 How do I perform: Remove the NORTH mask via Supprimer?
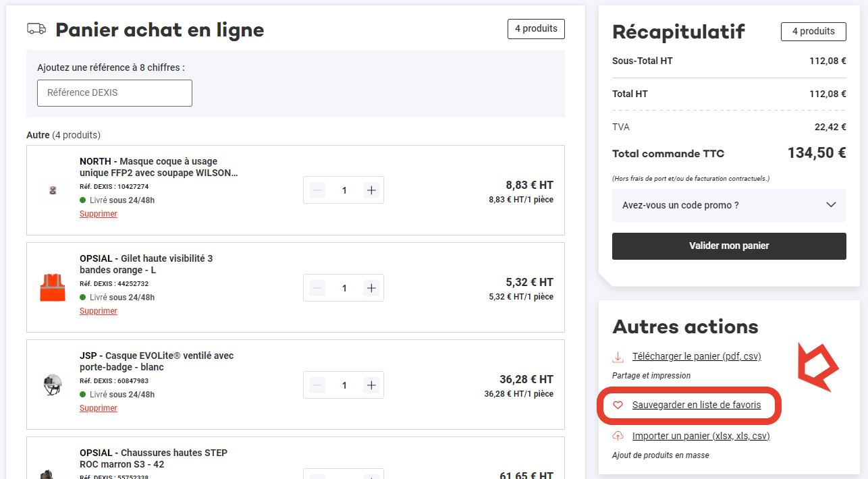[x=99, y=214]
